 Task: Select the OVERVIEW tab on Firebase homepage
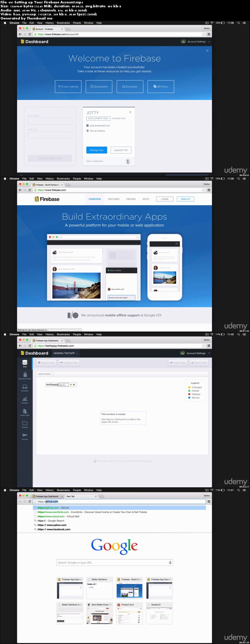pyautogui.click(x=95, y=199)
